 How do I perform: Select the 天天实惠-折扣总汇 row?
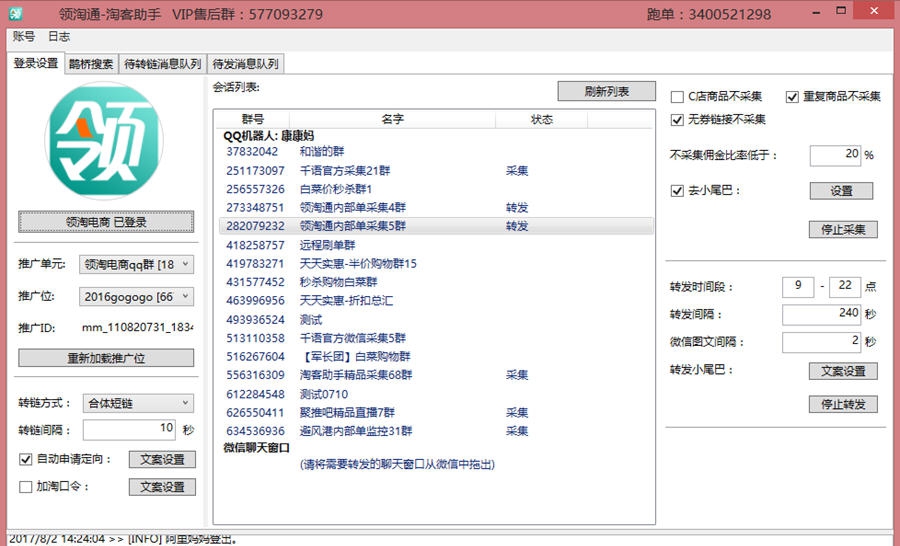pyautogui.click(x=436, y=300)
